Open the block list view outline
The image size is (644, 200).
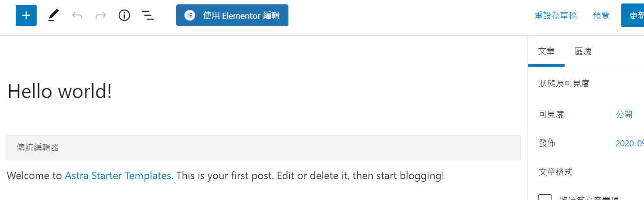[148, 16]
